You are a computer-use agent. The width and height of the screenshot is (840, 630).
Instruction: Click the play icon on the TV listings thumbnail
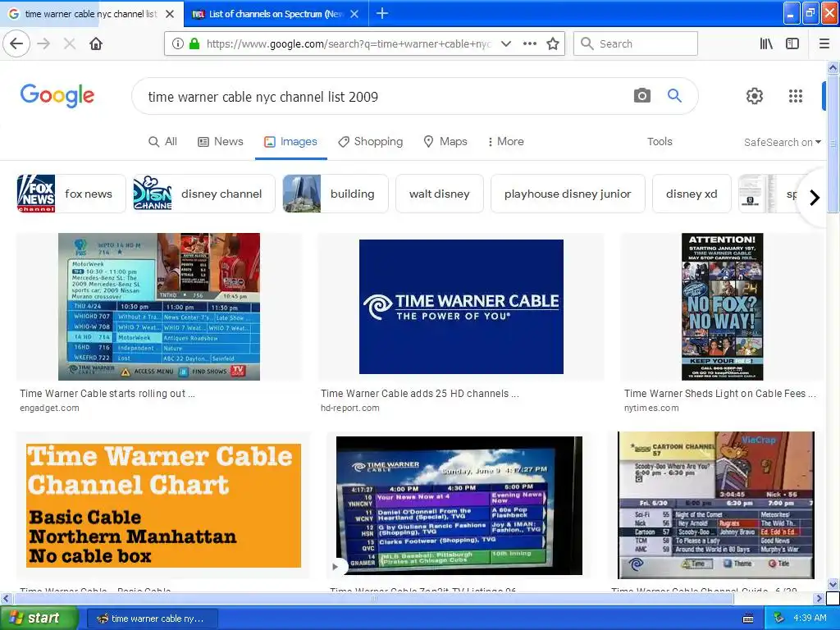click(x=336, y=566)
